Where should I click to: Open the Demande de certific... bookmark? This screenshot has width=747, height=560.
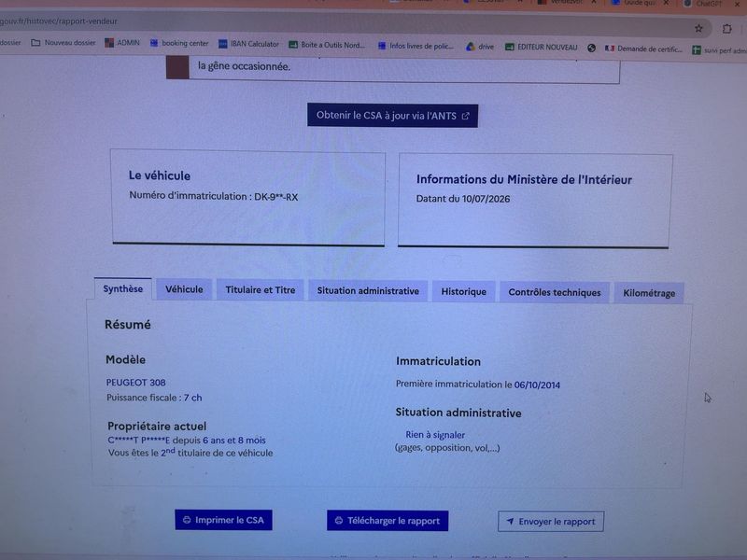tap(643, 49)
